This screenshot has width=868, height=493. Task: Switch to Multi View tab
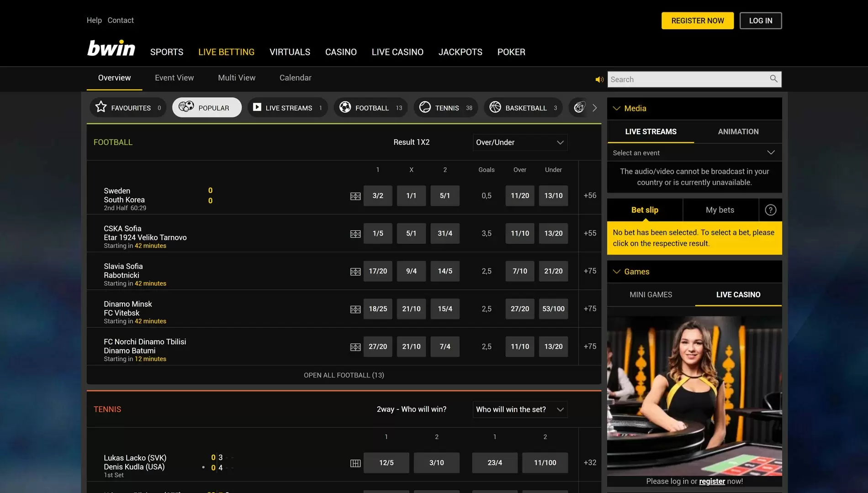[x=237, y=78]
